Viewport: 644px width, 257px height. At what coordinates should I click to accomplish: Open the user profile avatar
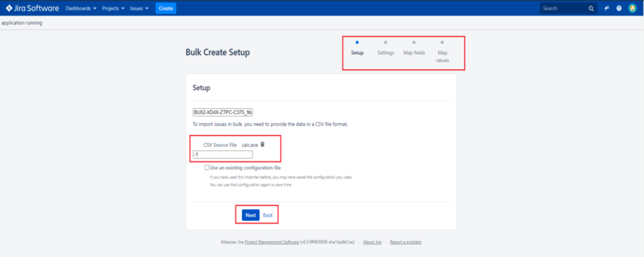(x=632, y=9)
